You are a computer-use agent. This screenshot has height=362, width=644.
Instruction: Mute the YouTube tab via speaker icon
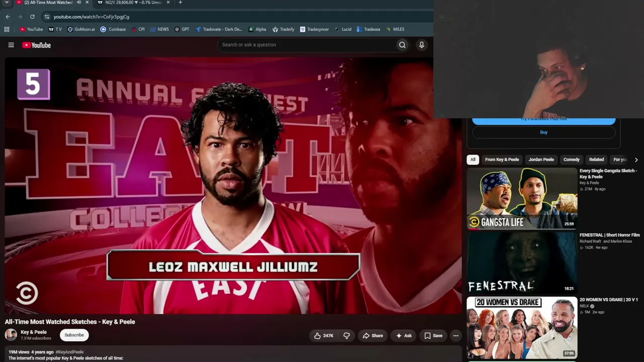coord(79,3)
